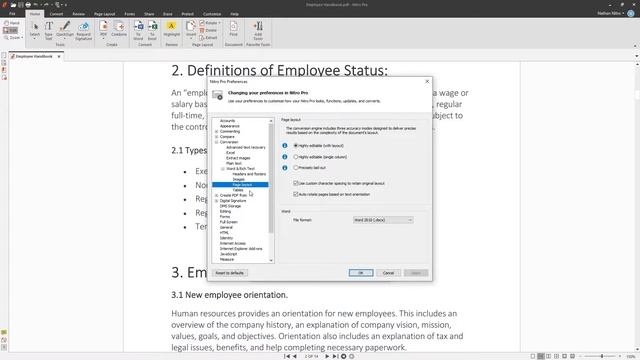
Task: Open the QuickSign tool
Action: (65, 30)
